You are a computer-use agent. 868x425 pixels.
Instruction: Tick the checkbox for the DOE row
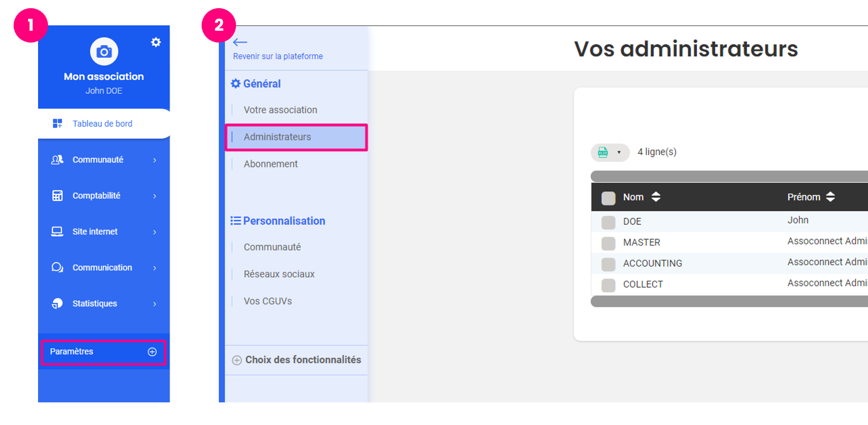[608, 222]
